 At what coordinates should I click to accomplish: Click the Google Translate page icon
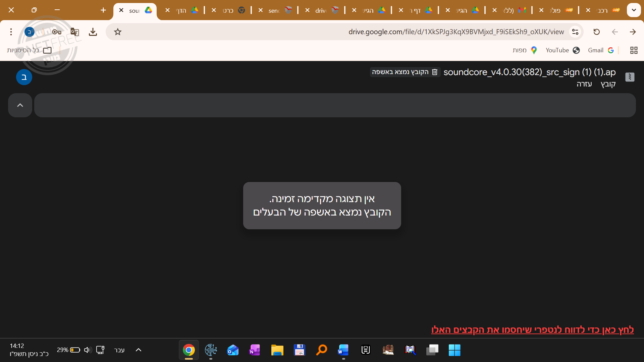click(x=75, y=32)
